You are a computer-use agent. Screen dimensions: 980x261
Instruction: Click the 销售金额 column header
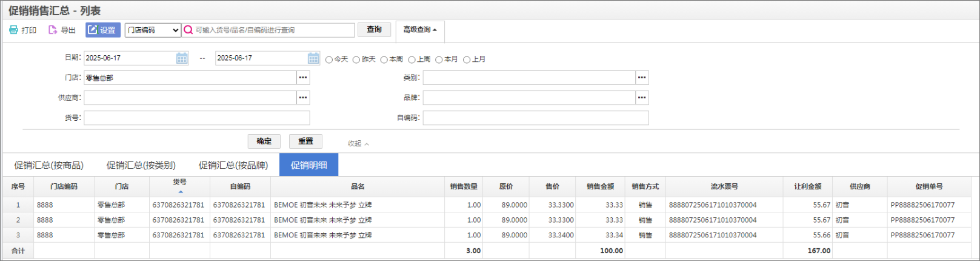pos(600,186)
